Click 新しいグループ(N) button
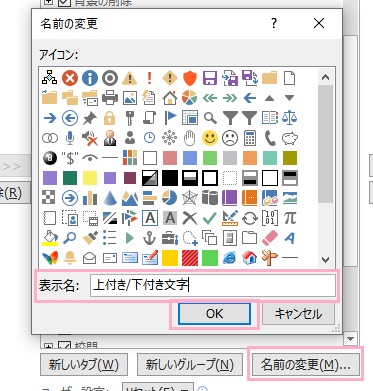 coord(190,364)
